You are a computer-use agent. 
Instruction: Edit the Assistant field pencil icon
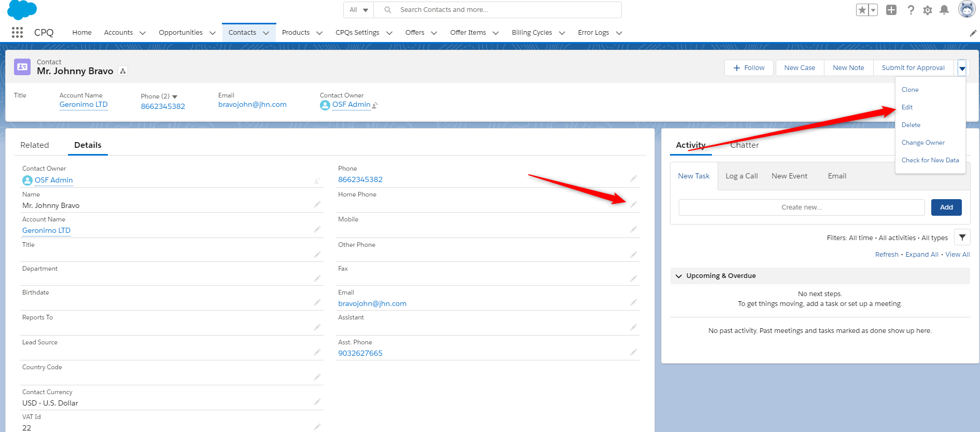click(x=634, y=327)
